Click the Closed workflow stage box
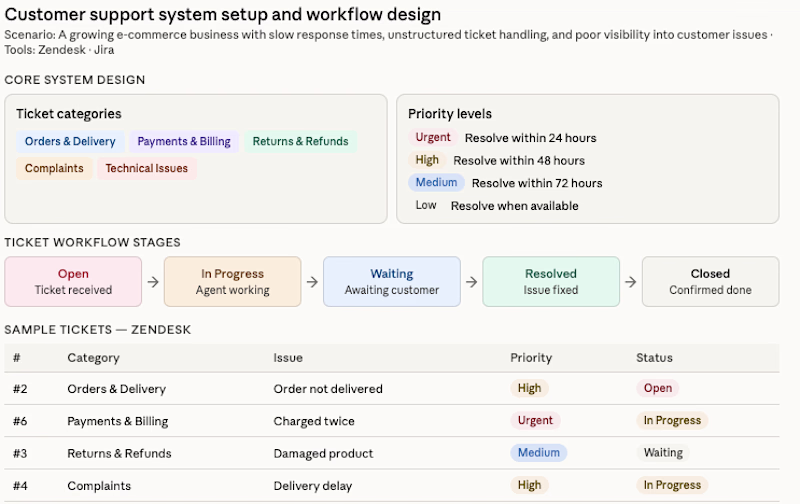800x504 pixels. [x=710, y=281]
